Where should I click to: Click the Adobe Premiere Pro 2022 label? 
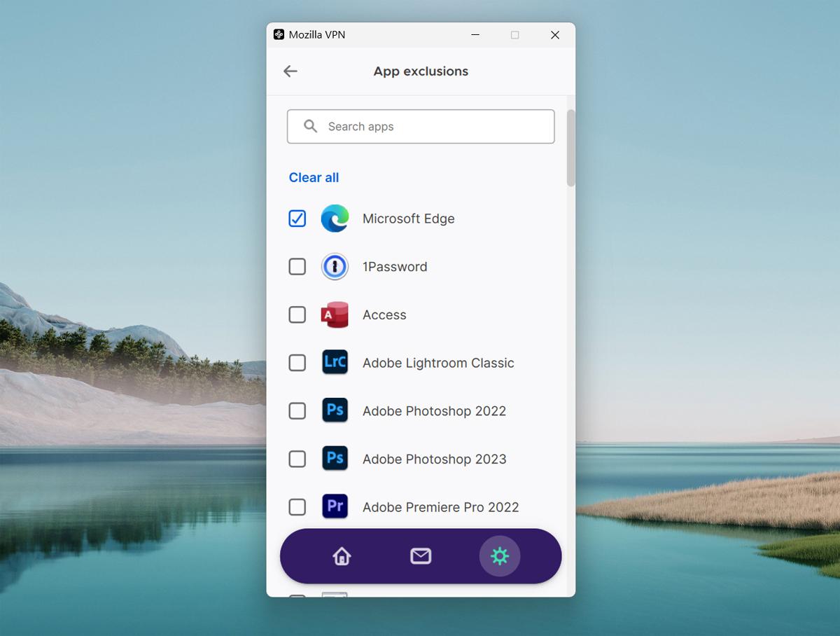pyautogui.click(x=441, y=507)
